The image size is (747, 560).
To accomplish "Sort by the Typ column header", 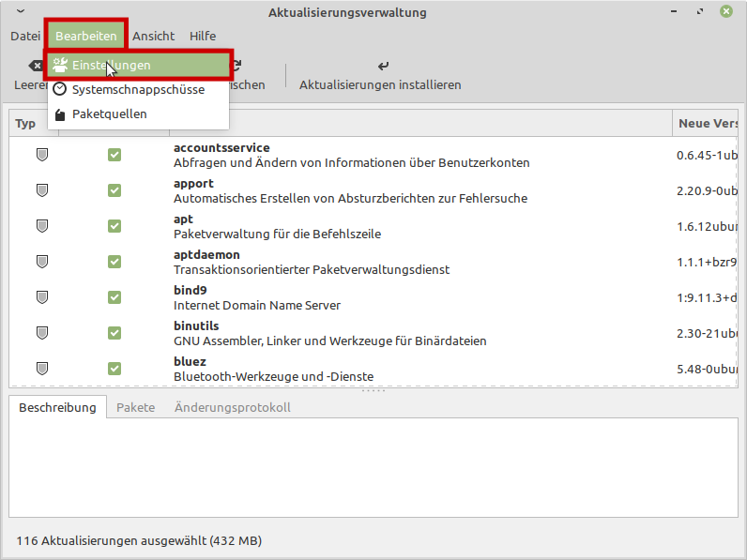I will click(26, 124).
